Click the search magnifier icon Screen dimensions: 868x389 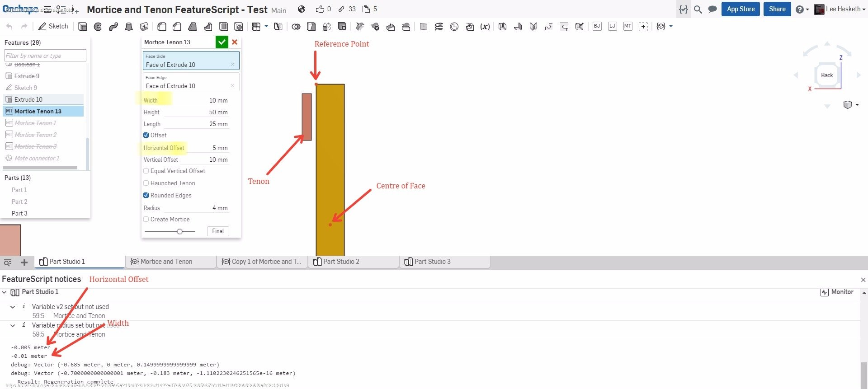tap(698, 9)
